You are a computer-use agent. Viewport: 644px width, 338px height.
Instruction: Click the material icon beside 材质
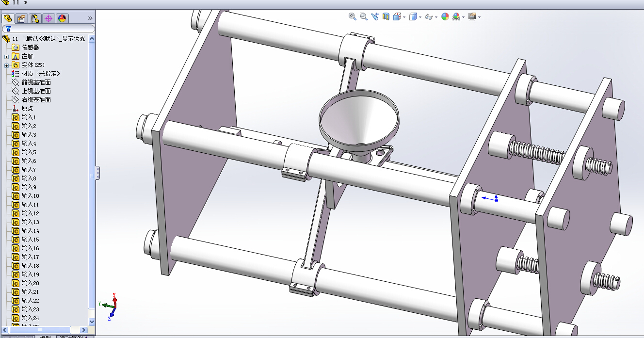pos(16,74)
